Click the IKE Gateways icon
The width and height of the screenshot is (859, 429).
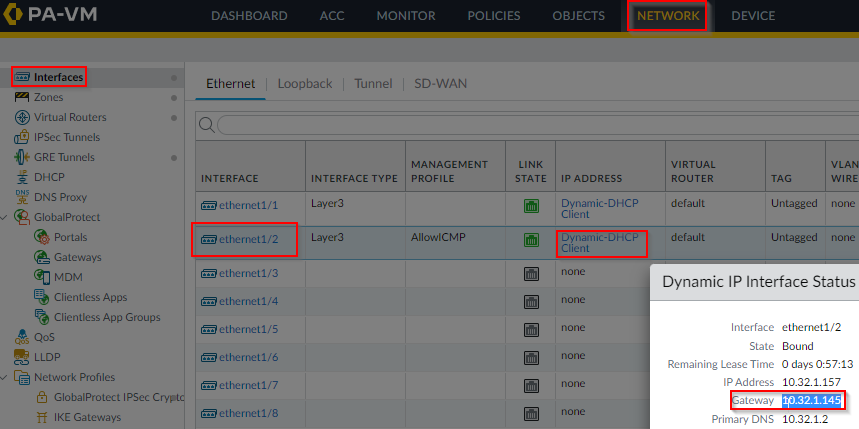[x=42, y=417]
